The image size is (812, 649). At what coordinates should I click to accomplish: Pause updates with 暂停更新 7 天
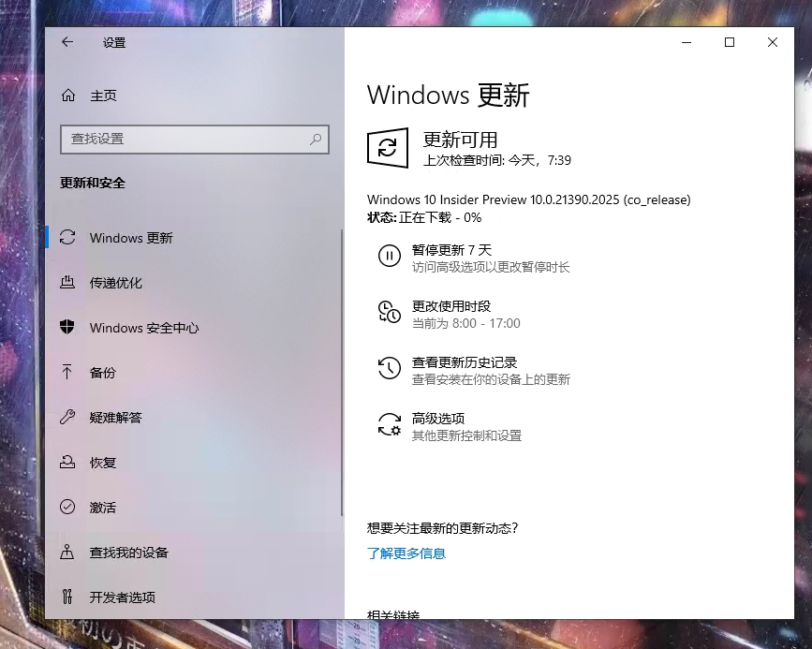coord(451,250)
